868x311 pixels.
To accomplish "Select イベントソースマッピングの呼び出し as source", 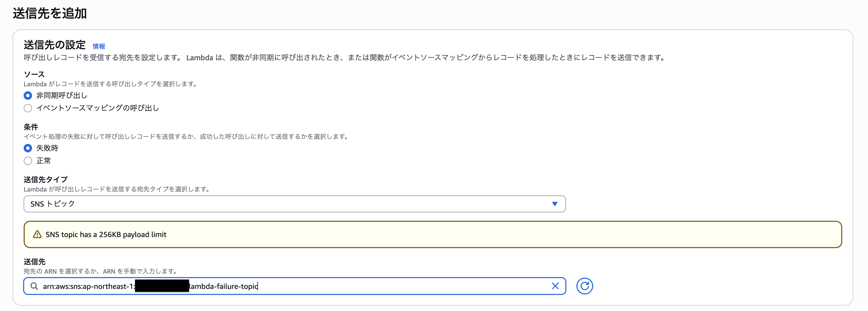I will tap(28, 108).
